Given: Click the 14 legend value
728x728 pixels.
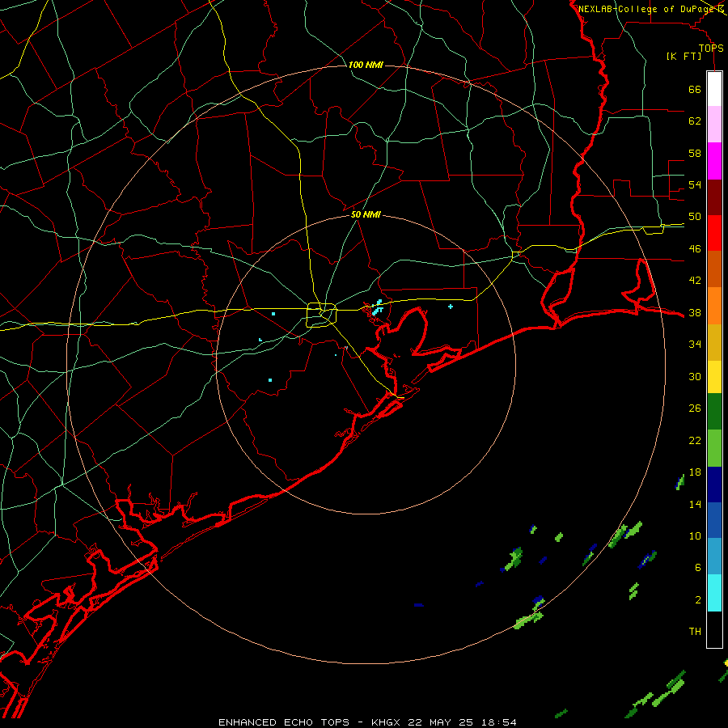Looking at the screenshot, I should click(x=695, y=504).
